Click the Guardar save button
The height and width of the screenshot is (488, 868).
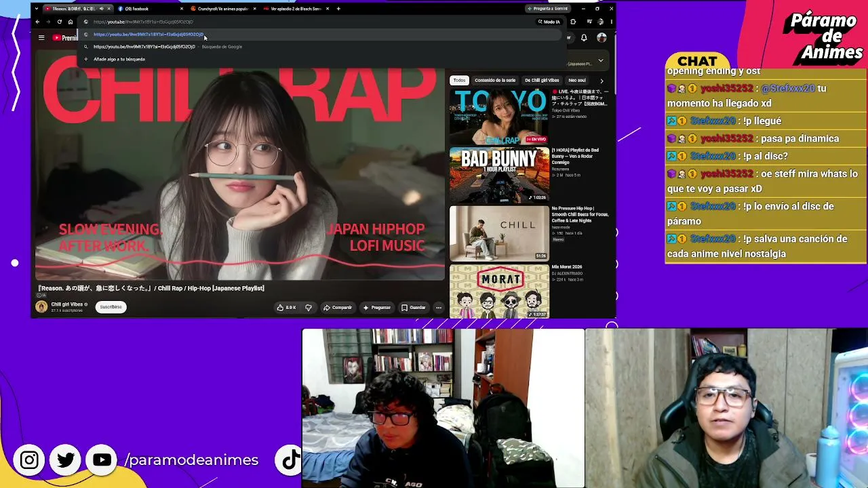pos(413,308)
